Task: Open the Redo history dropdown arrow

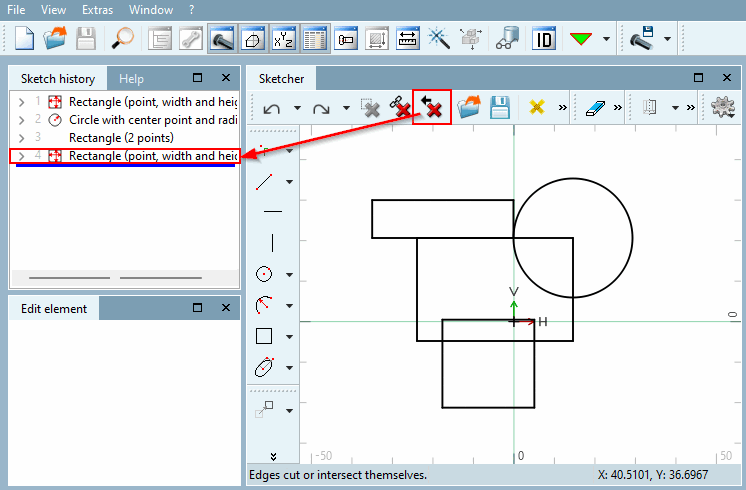Action: click(x=346, y=108)
